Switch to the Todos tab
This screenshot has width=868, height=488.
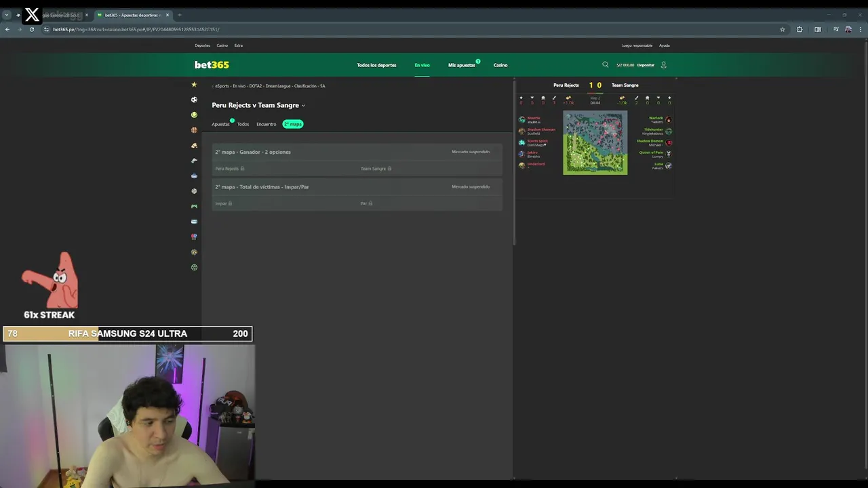243,124
